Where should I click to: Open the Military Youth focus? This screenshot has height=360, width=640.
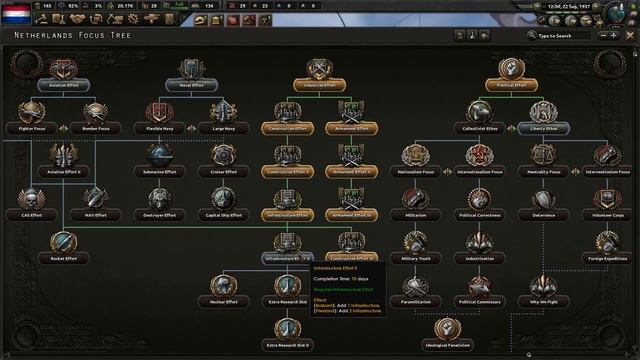tap(416, 248)
